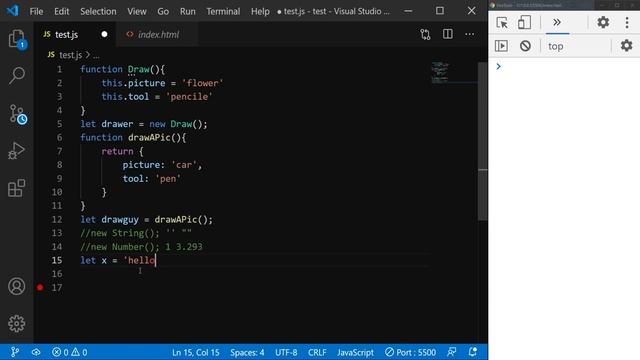640x360 pixels.
Task: Click the code minimap preview
Action: (x=440, y=73)
